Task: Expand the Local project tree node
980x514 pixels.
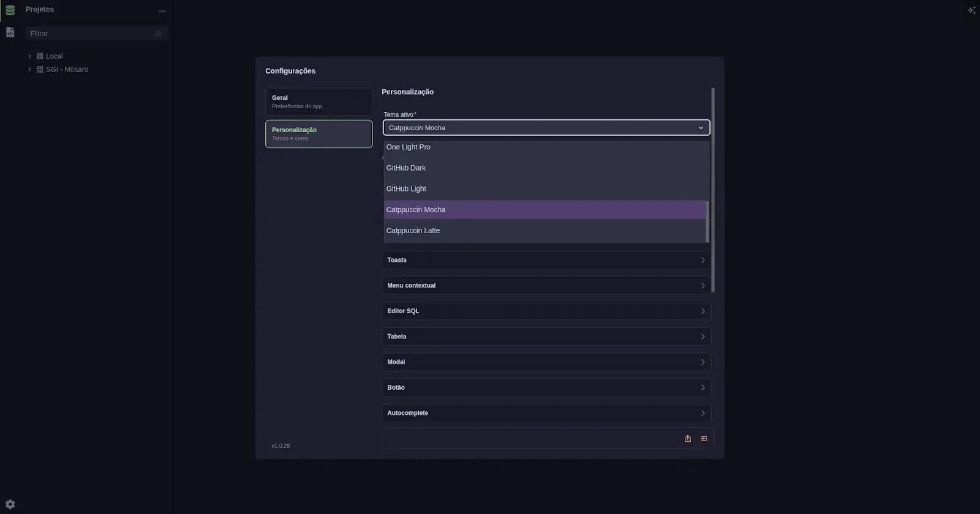Action: tap(29, 56)
